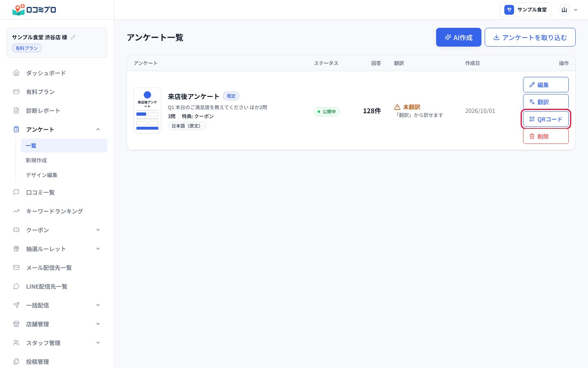588x368 pixels.
Task: Click the 店舗管理 store icon
Action: click(16, 324)
